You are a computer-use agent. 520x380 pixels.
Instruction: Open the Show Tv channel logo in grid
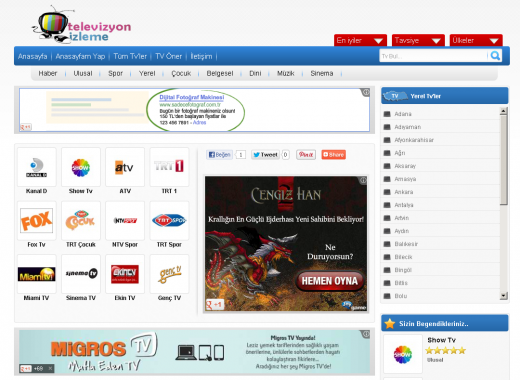pos(81,167)
